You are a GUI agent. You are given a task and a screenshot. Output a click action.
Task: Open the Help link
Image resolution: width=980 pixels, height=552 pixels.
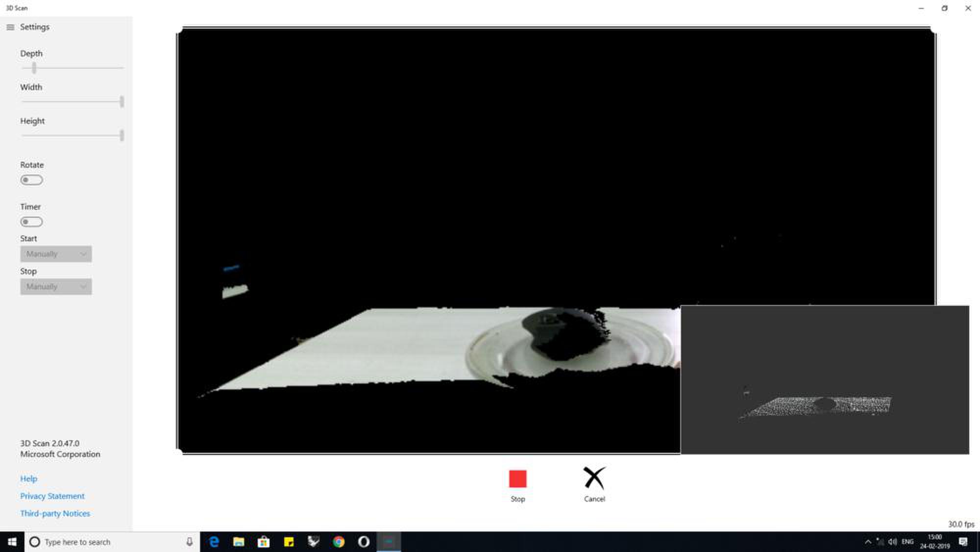pos(28,478)
